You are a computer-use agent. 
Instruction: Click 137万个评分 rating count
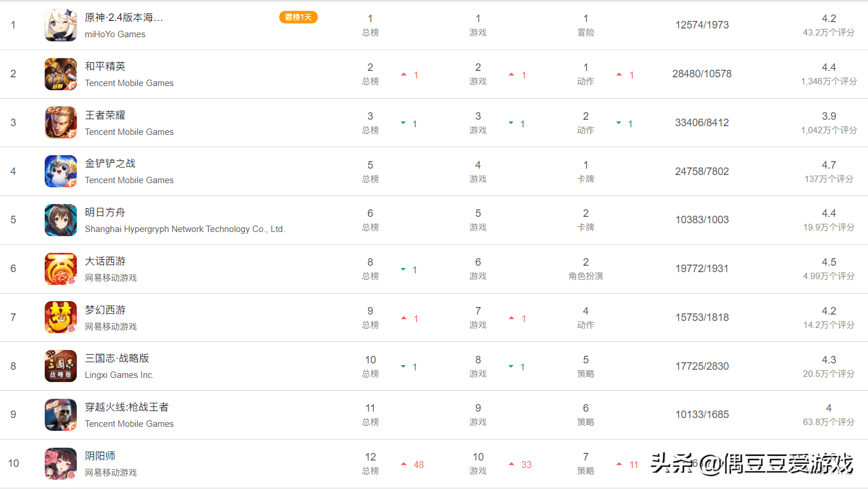click(828, 179)
